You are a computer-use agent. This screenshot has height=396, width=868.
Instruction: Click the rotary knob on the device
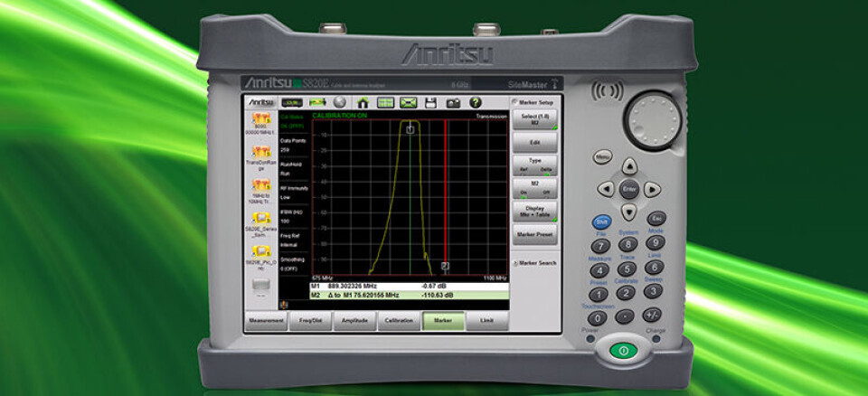coord(653,119)
